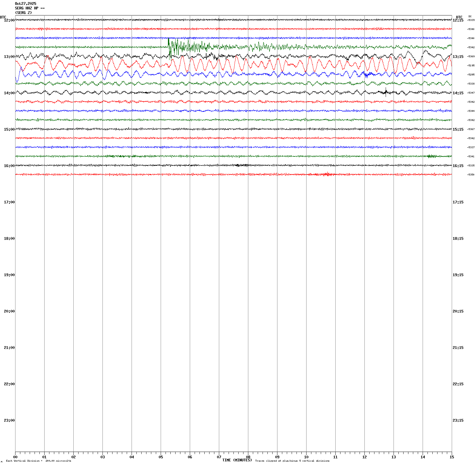Click the Oct27,2025 date header
Image resolution: width=476 pixels, height=465 pixels.
pos(25,4)
